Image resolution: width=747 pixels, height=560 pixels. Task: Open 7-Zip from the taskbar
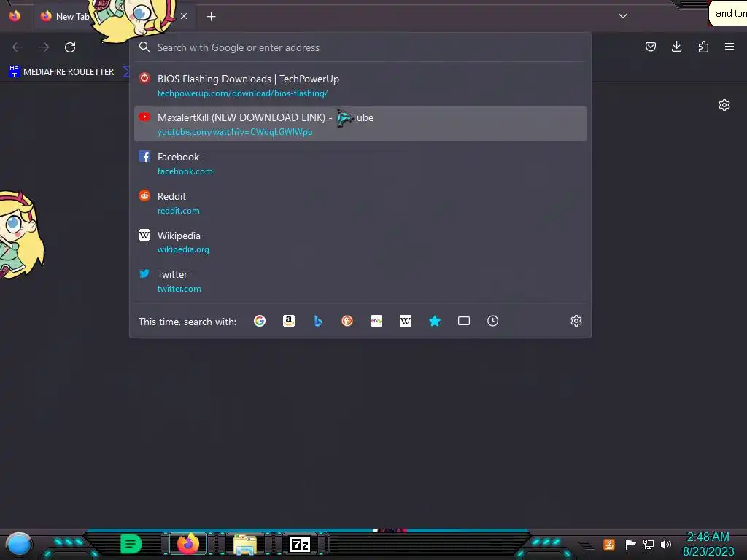[x=300, y=544]
